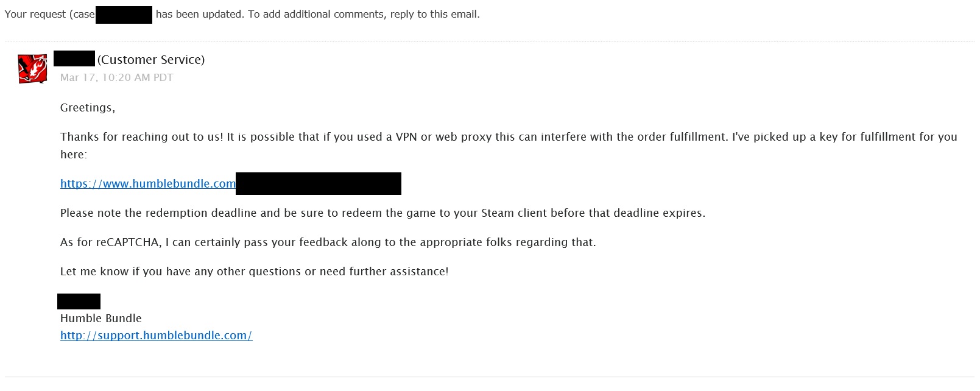The height and width of the screenshot is (391, 980).
Task: Click the "Humble Bundle" signature text
Action: [x=101, y=319]
